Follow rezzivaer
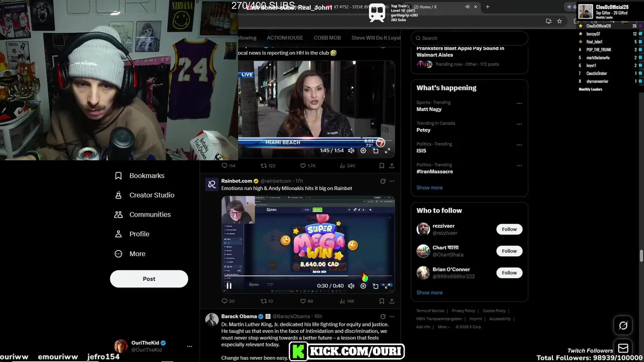The width and height of the screenshot is (644, 362). point(509,229)
